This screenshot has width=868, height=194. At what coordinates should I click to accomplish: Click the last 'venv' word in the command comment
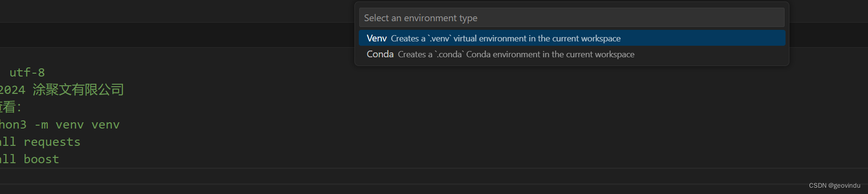coord(106,125)
